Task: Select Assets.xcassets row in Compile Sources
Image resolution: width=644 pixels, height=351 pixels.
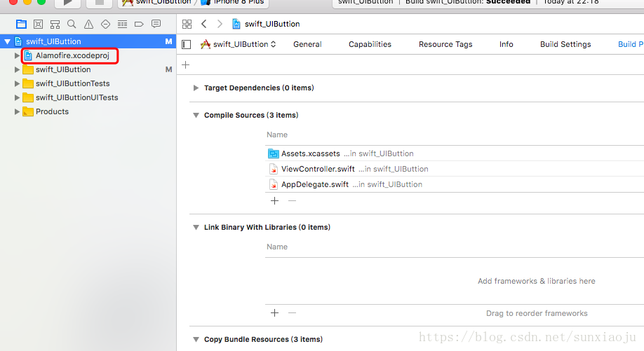Action: coord(455,153)
